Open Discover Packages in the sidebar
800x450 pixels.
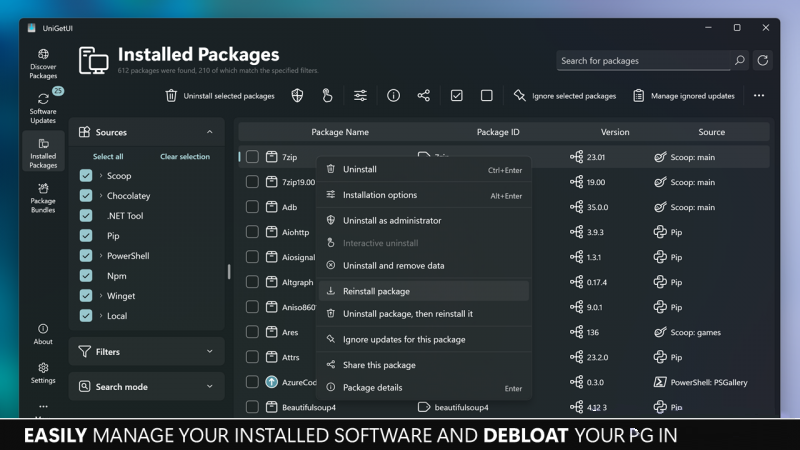[x=43, y=64]
